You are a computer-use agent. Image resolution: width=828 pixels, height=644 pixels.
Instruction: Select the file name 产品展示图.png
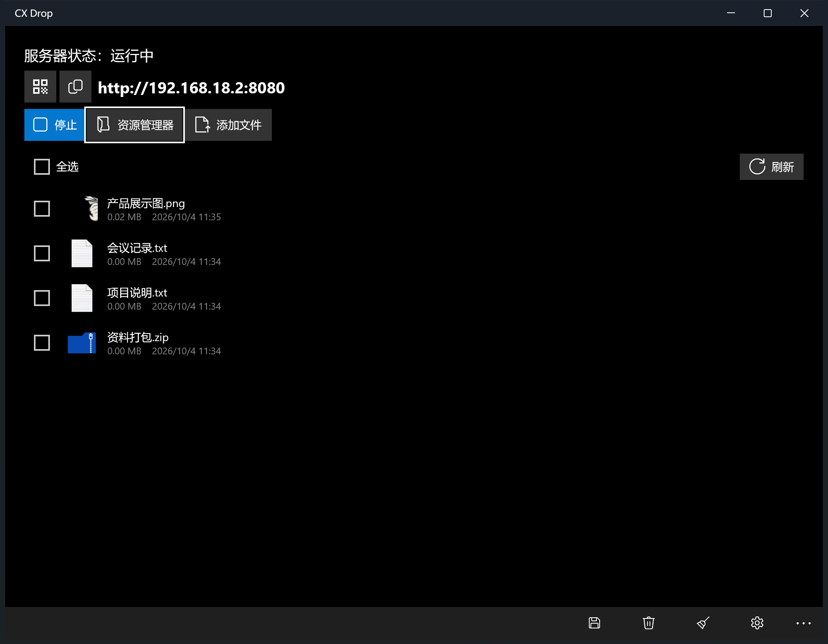pos(146,204)
